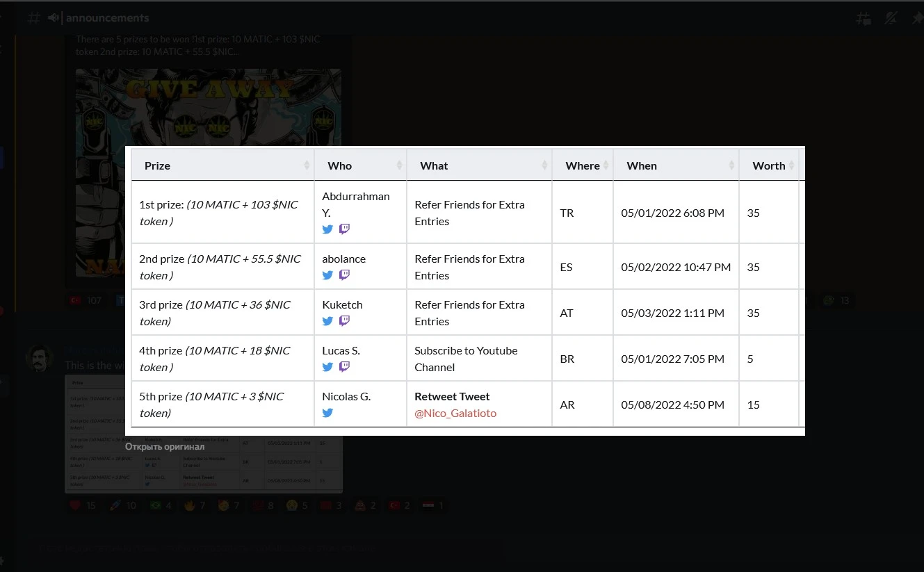Sort table by Where column
924x572 pixels.
coord(583,165)
